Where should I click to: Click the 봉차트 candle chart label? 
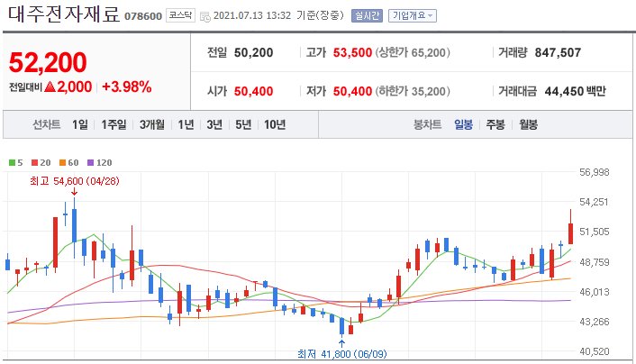coord(427,124)
